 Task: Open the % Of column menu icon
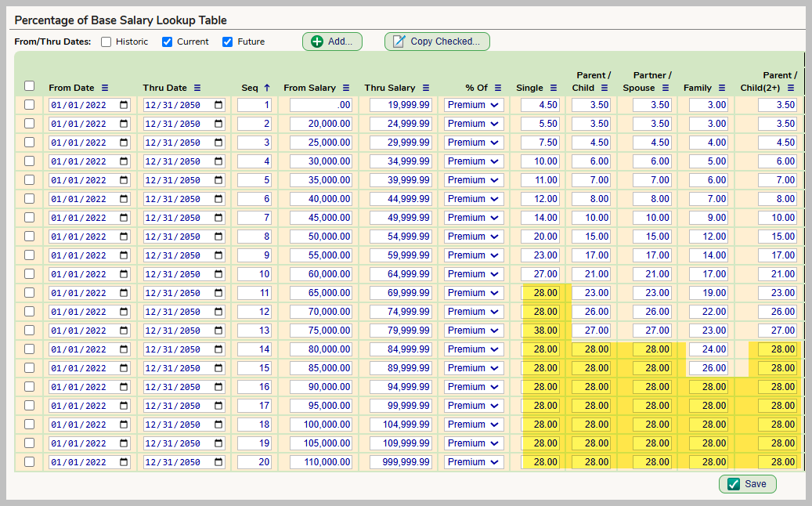(x=498, y=88)
